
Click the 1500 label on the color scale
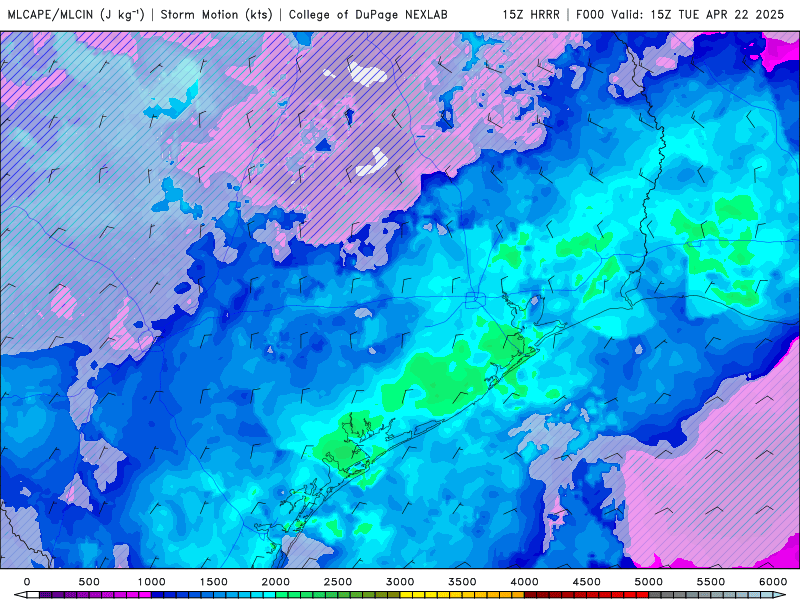[213, 582]
